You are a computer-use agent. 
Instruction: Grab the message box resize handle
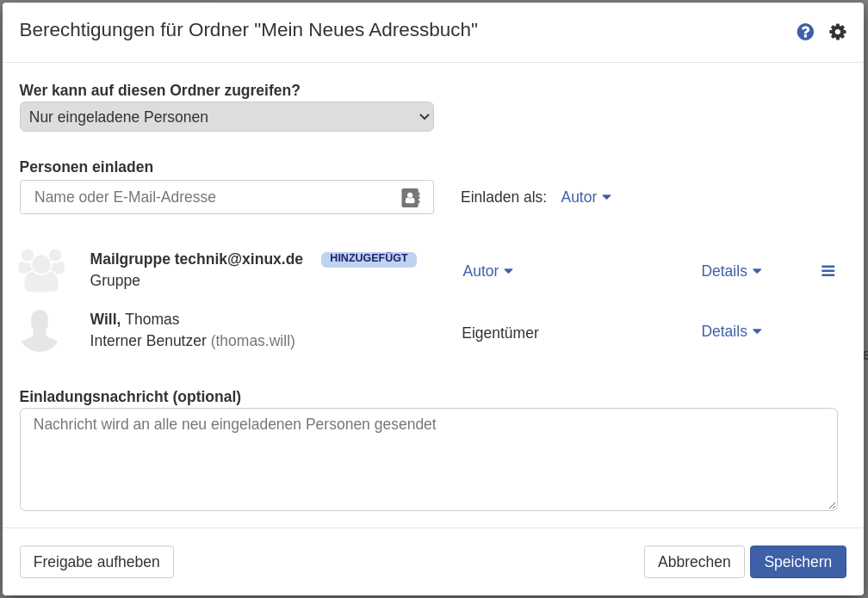832,506
